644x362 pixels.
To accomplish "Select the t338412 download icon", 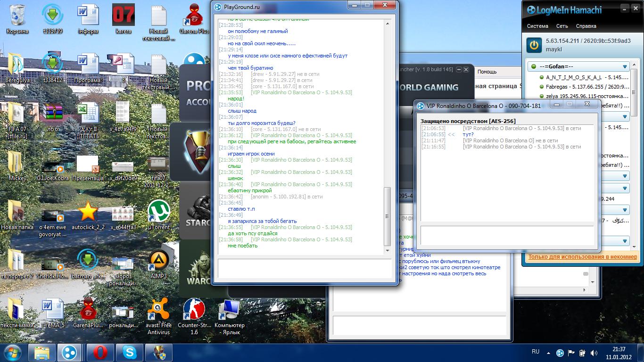I will pos(52,68).
